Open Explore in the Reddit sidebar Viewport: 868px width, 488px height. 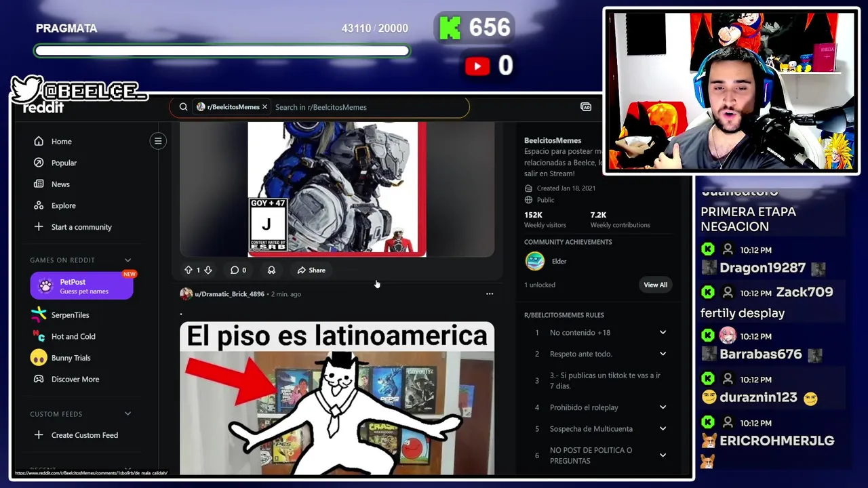coord(54,205)
